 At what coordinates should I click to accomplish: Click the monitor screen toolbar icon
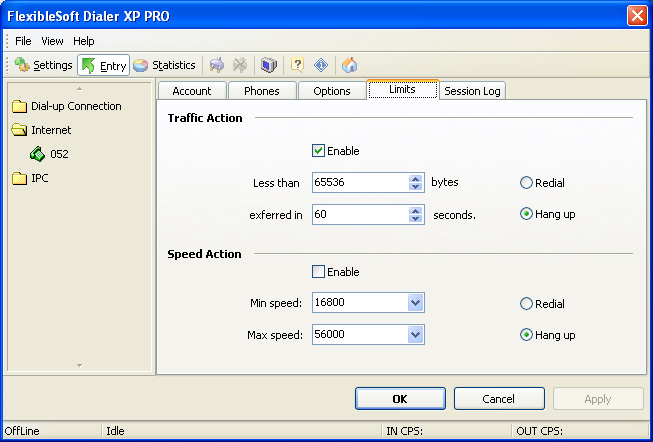coord(269,65)
